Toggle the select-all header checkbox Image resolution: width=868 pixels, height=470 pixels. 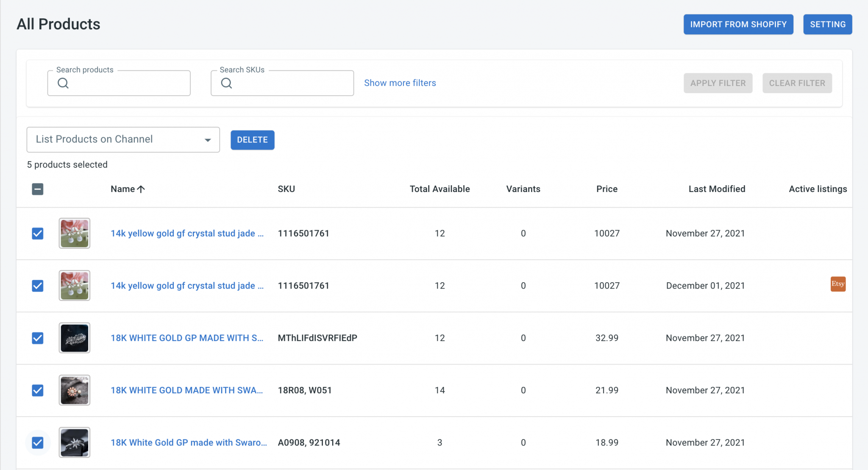(x=38, y=189)
